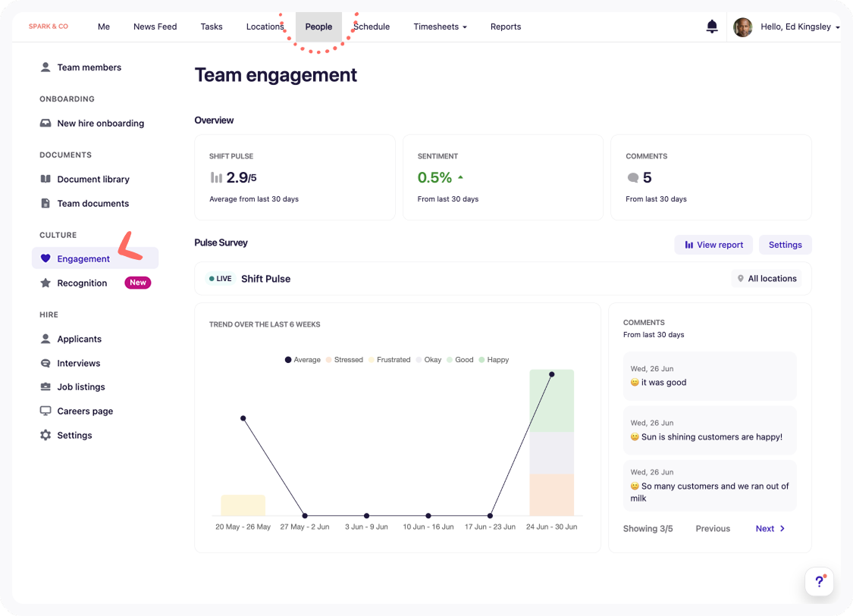Click the Document library book icon
853x616 pixels.
(x=45, y=180)
